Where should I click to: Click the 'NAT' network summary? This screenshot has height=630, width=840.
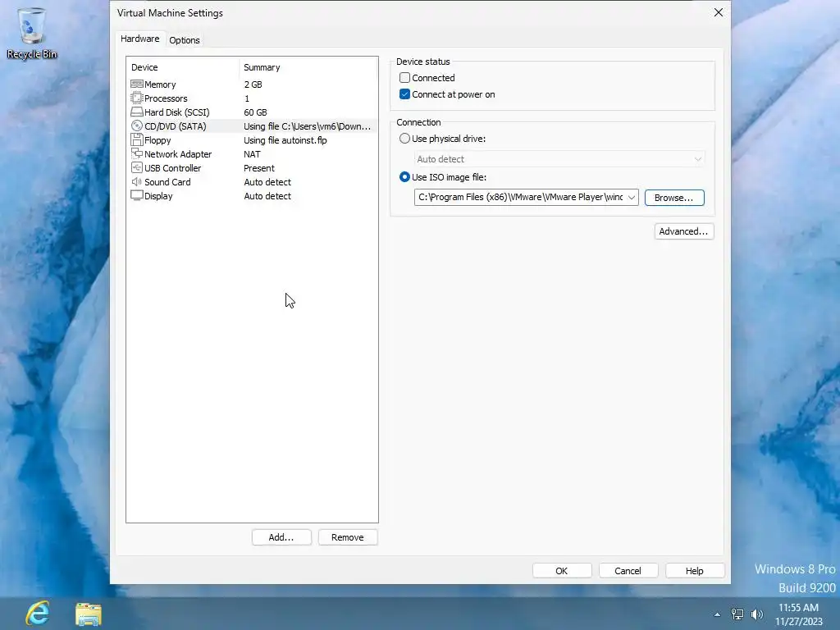[x=252, y=154]
